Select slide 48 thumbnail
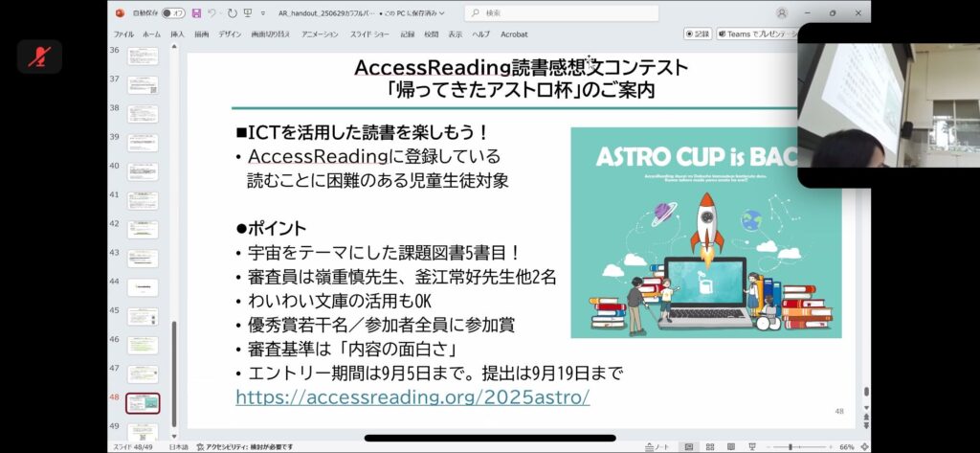Viewport: 980px width, 453px height. [x=144, y=403]
